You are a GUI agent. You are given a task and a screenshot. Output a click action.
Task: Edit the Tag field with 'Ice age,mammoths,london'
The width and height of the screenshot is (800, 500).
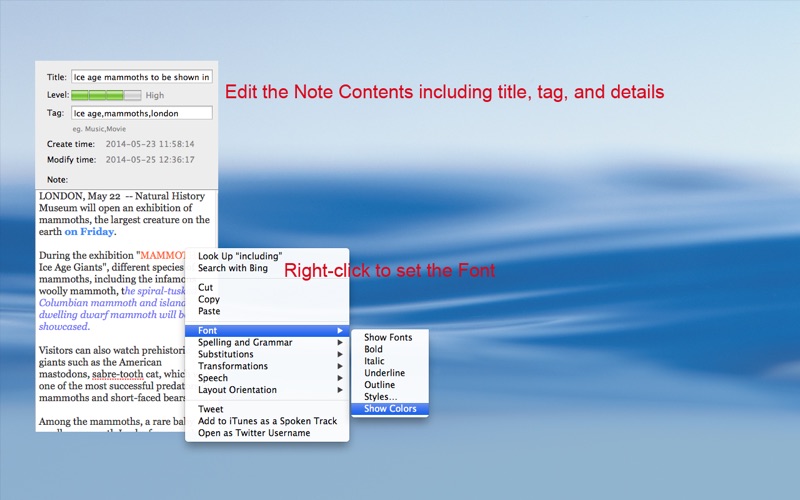141,113
